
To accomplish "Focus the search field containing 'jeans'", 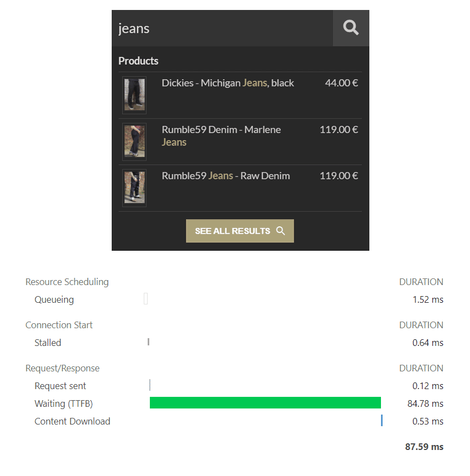I will click(x=222, y=28).
